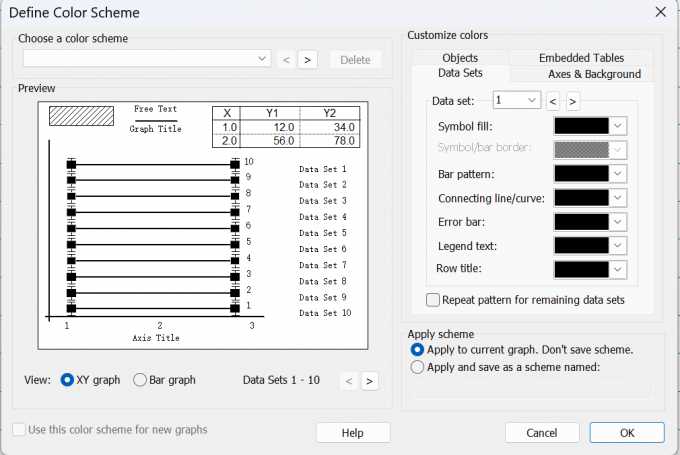Select the Bar graph view radio button

[140, 380]
